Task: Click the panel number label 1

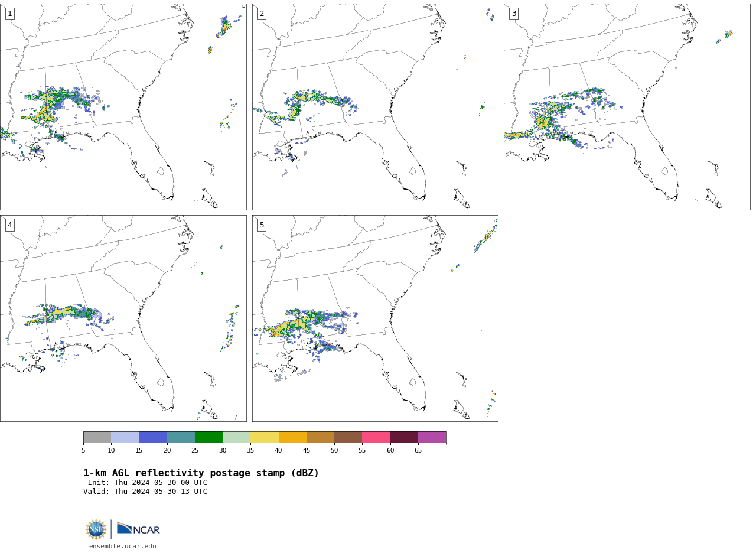Action: tap(9, 14)
